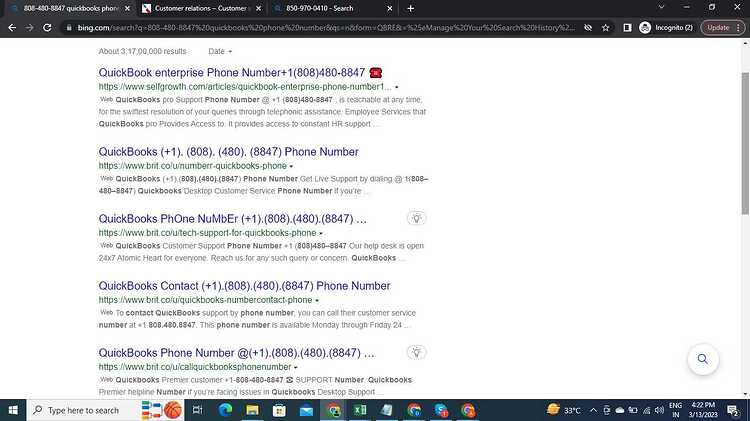Image resolution: width=750 pixels, height=421 pixels.
Task: Click the floating search magnifier button
Action: [703, 359]
